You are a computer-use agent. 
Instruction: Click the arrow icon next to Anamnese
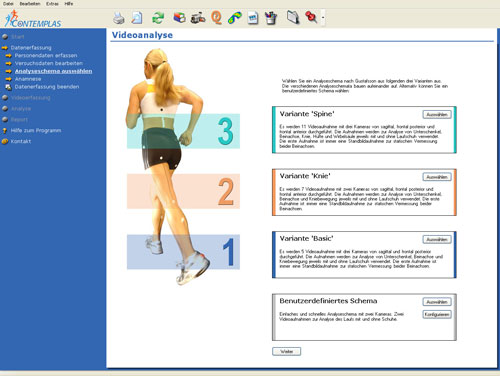click(9, 79)
